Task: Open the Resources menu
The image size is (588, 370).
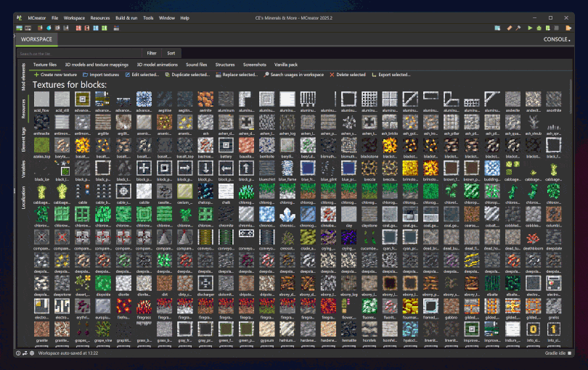Action: coord(100,18)
